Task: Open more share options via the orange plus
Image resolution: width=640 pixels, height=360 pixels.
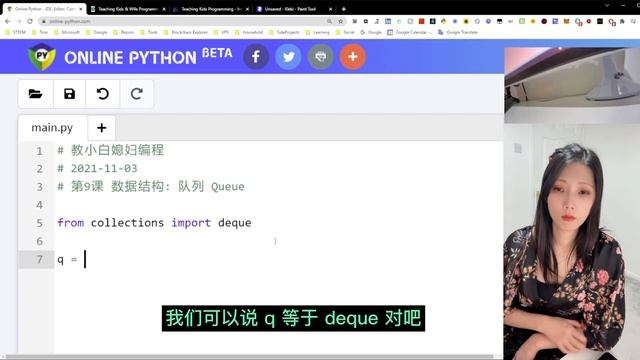Action: 353,56
